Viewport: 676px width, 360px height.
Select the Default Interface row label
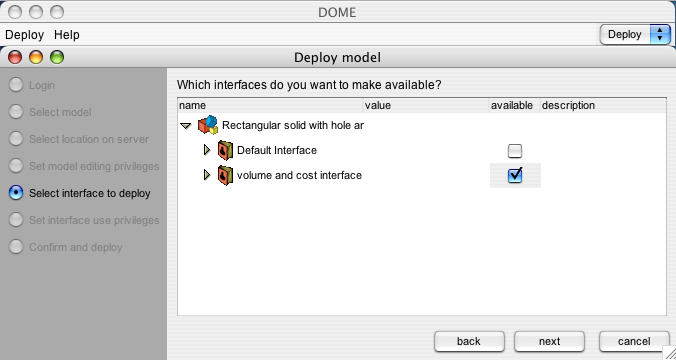277,150
